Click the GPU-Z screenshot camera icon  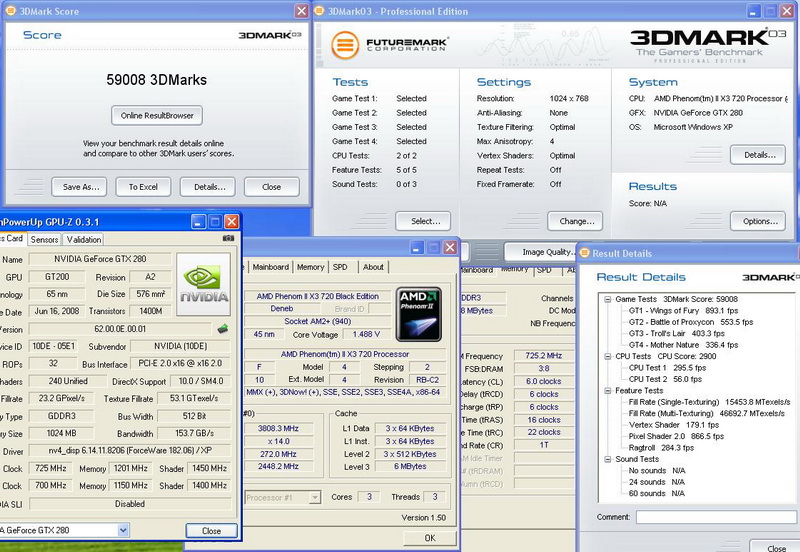(x=228, y=238)
